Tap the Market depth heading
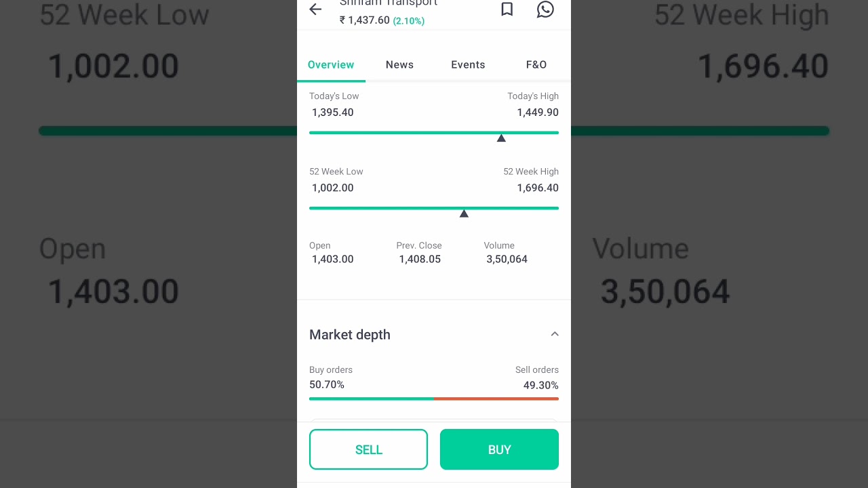This screenshot has width=868, height=488. [x=350, y=335]
